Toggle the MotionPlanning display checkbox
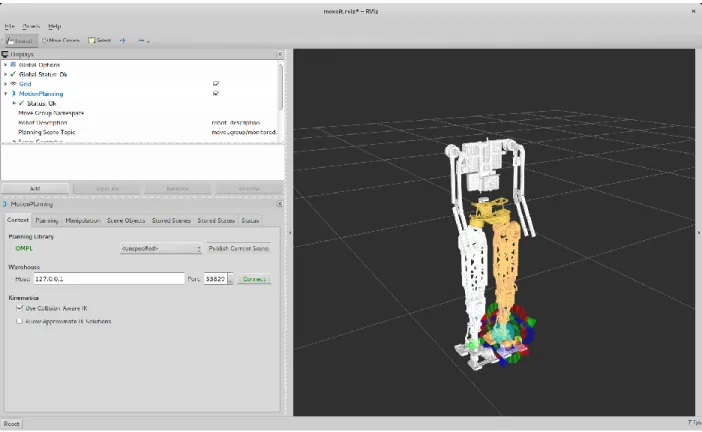Image resolution: width=702 pixels, height=432 pixels. (x=216, y=94)
